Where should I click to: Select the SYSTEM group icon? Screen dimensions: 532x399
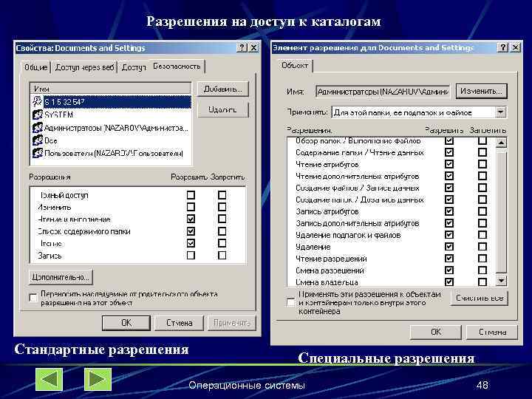pyautogui.click(x=37, y=115)
